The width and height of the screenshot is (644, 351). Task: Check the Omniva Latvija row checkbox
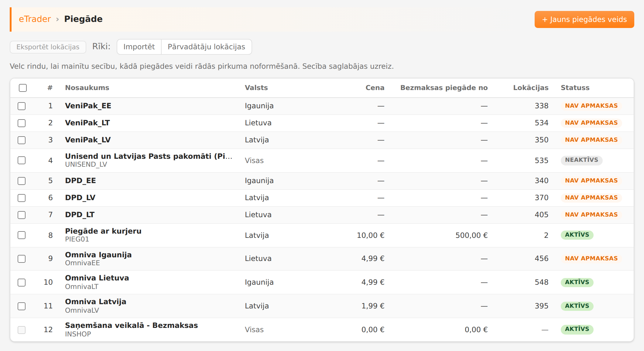coord(22,306)
